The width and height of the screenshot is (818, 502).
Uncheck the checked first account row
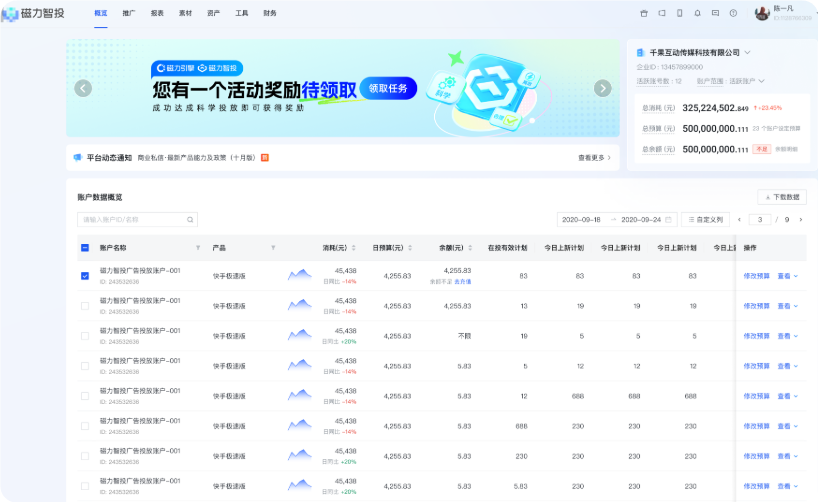[x=85, y=276]
